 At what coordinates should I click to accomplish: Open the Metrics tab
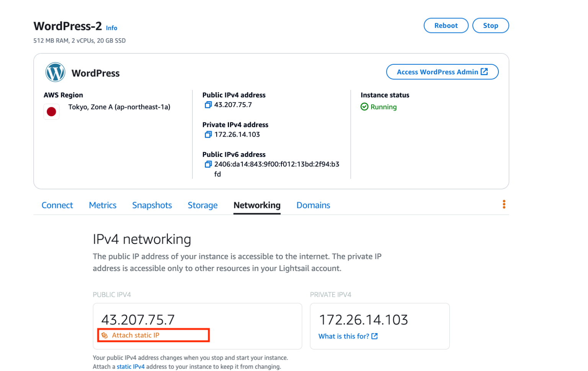click(x=103, y=205)
